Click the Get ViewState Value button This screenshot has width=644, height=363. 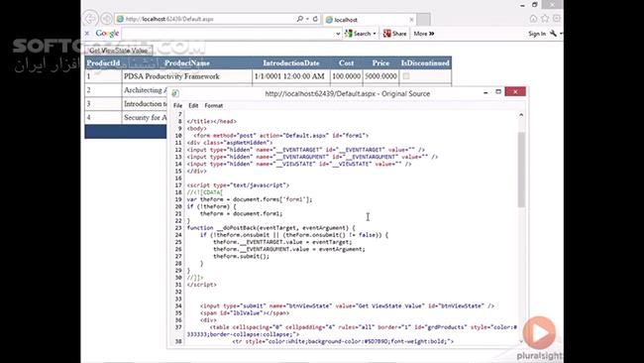[x=119, y=51]
